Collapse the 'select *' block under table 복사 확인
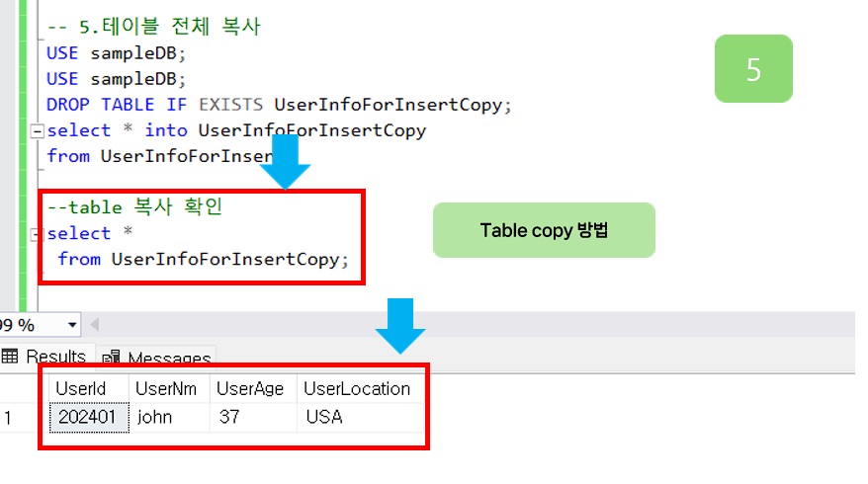The height and width of the screenshot is (484, 868). [35, 234]
